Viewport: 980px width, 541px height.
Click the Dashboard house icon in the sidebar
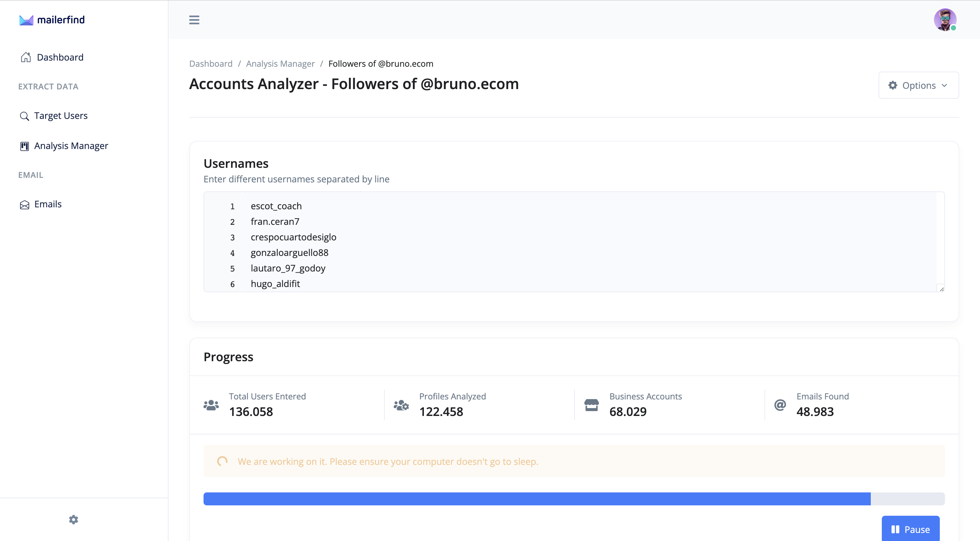[26, 57]
